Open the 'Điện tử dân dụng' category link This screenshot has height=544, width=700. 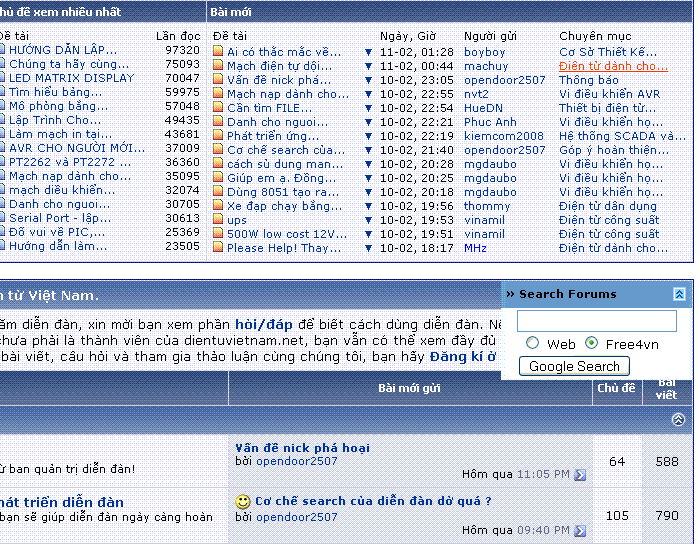click(608, 206)
